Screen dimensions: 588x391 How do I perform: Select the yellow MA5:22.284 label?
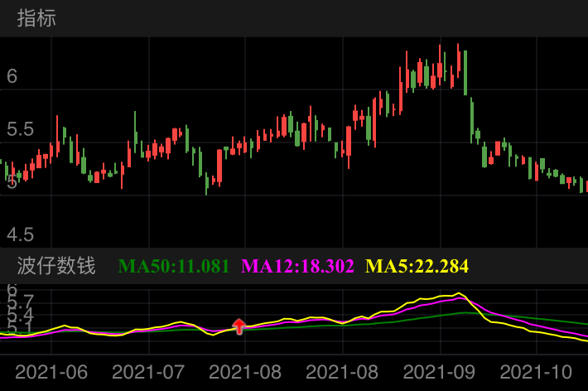417,266
